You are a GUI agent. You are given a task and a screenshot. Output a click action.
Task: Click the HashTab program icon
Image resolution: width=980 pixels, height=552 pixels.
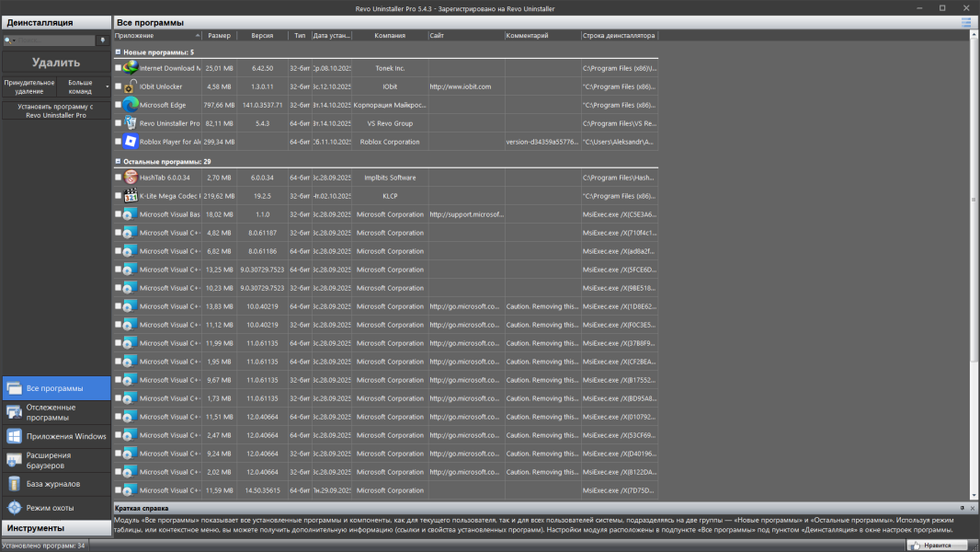(131, 178)
